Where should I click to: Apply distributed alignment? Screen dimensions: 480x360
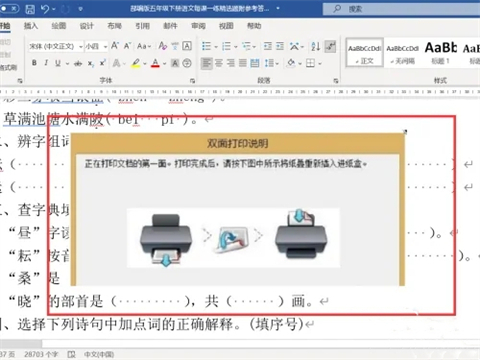(x=255, y=63)
